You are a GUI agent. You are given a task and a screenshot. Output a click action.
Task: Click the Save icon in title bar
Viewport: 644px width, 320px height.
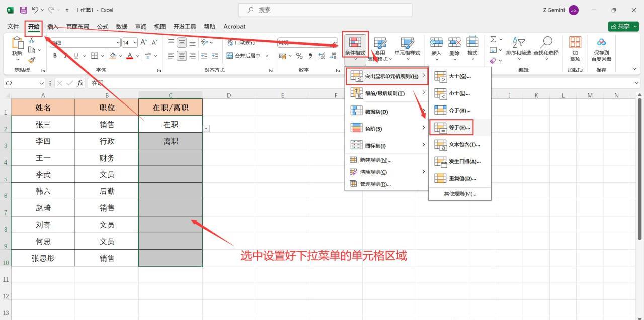click(x=23, y=10)
